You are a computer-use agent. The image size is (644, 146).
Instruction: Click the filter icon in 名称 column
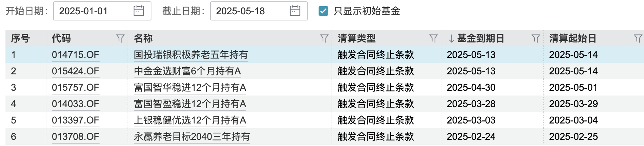coord(324,39)
